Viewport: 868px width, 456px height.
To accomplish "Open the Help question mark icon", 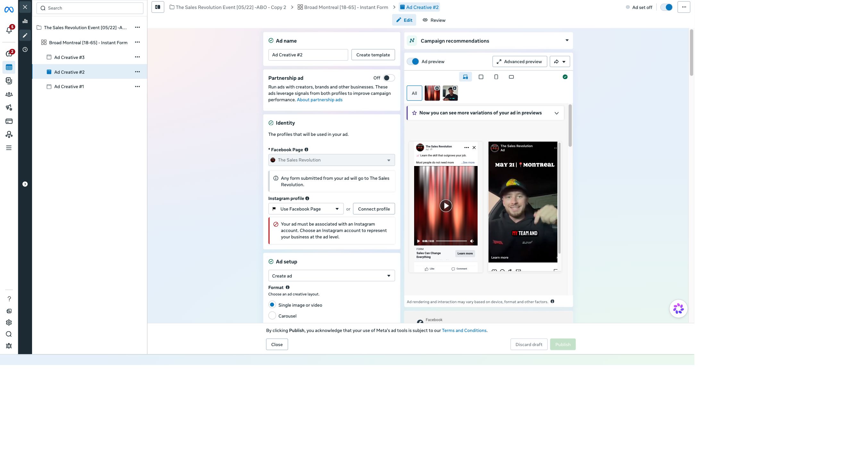I will [9, 299].
